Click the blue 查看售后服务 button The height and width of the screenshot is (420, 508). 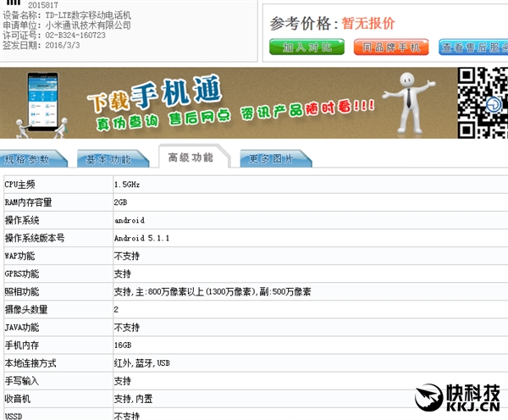point(472,47)
